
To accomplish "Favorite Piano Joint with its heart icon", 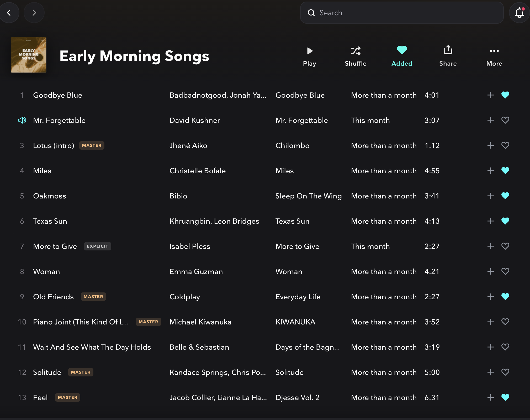I will click(505, 322).
